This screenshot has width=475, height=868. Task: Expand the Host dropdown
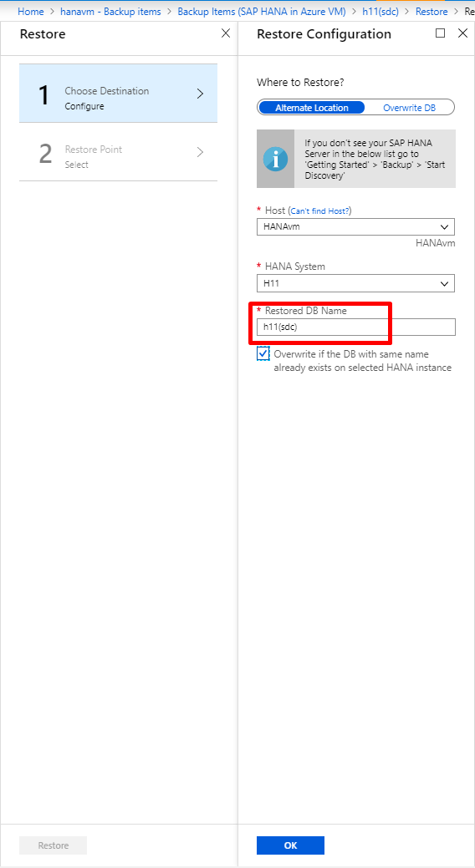356,227
